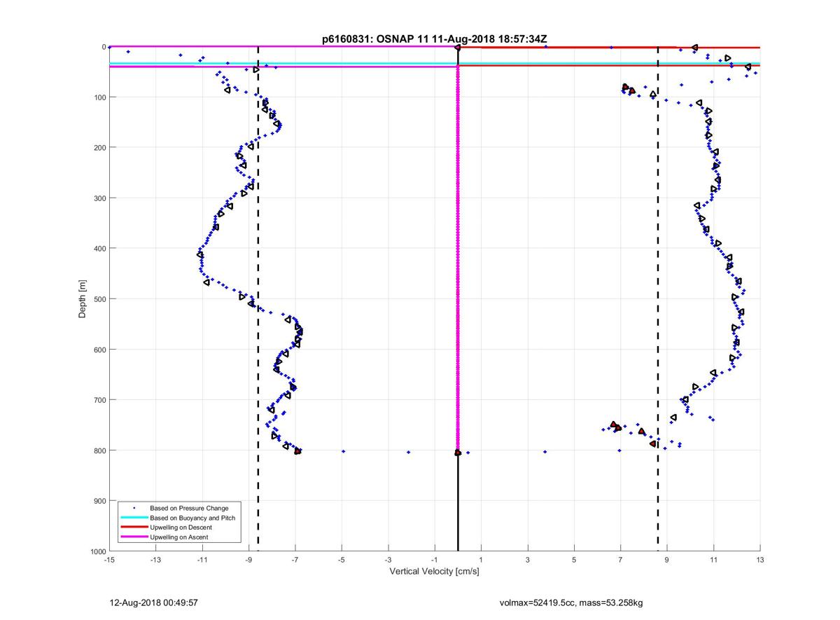Click the blue dot marker in legend
This screenshot has height=620, width=840.
(x=134, y=508)
